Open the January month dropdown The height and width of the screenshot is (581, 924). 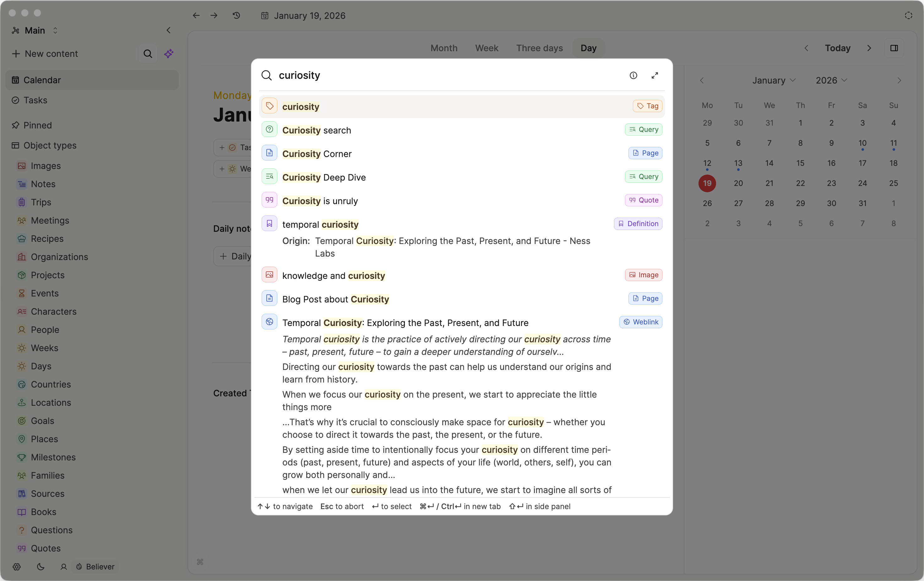pyautogui.click(x=773, y=80)
